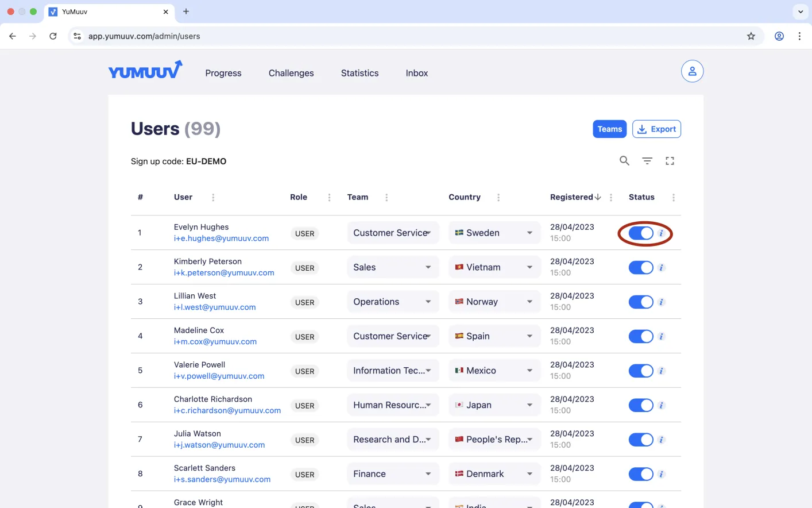Disable Evelyn Hughes's status toggle

point(641,233)
